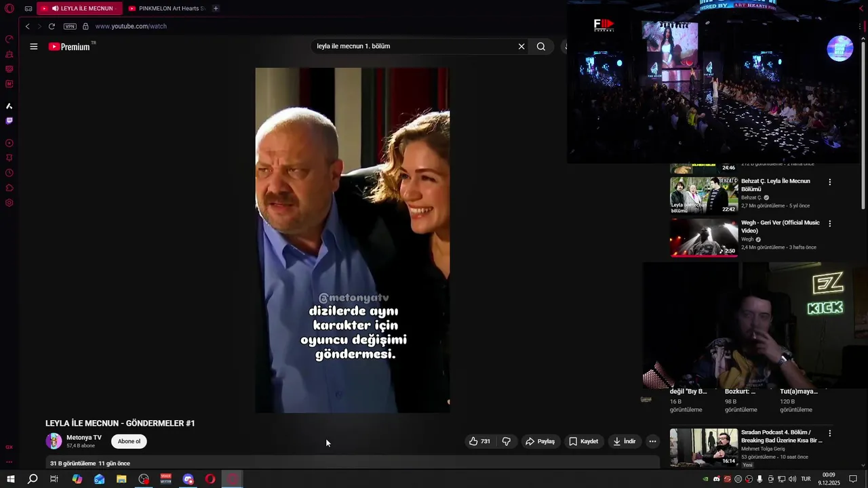Click the vertical short video player
Screen dimensions: 868x488
352,240
